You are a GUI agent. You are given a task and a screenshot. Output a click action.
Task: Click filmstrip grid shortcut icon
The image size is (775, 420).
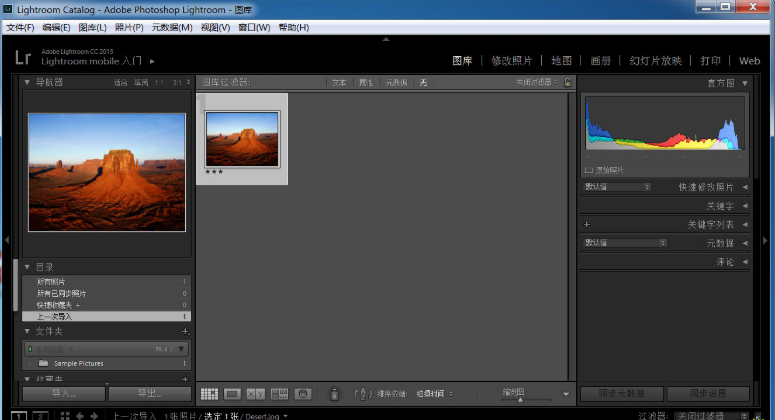tap(65, 416)
